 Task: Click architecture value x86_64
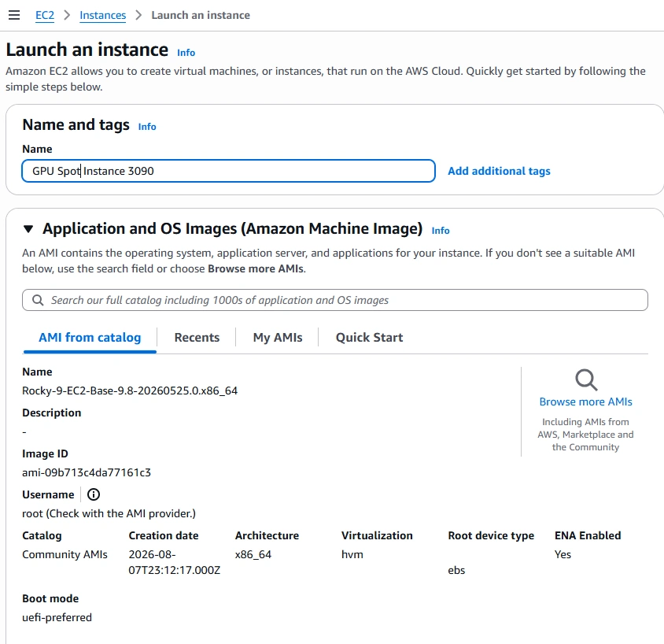[253, 554]
